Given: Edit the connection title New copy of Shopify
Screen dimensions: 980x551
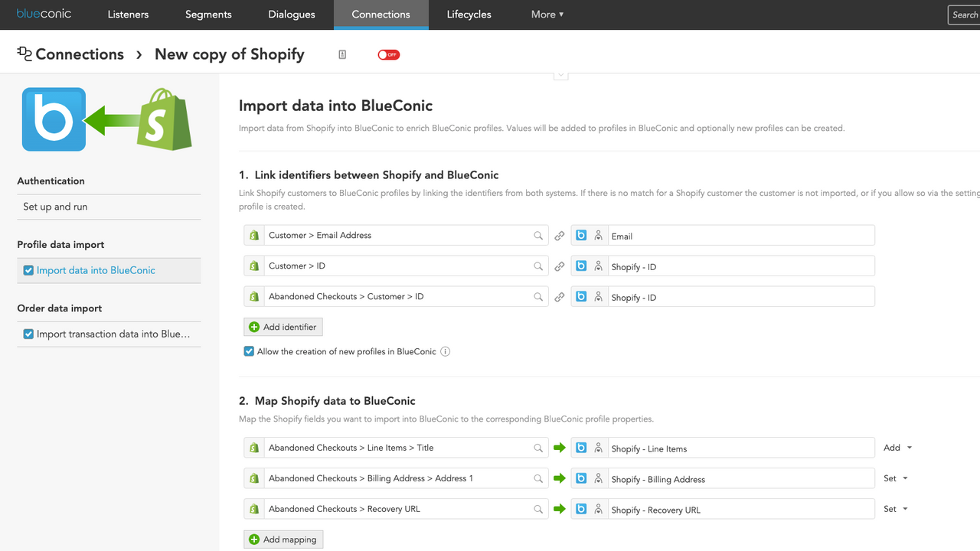Looking at the screenshot, I should [230, 54].
